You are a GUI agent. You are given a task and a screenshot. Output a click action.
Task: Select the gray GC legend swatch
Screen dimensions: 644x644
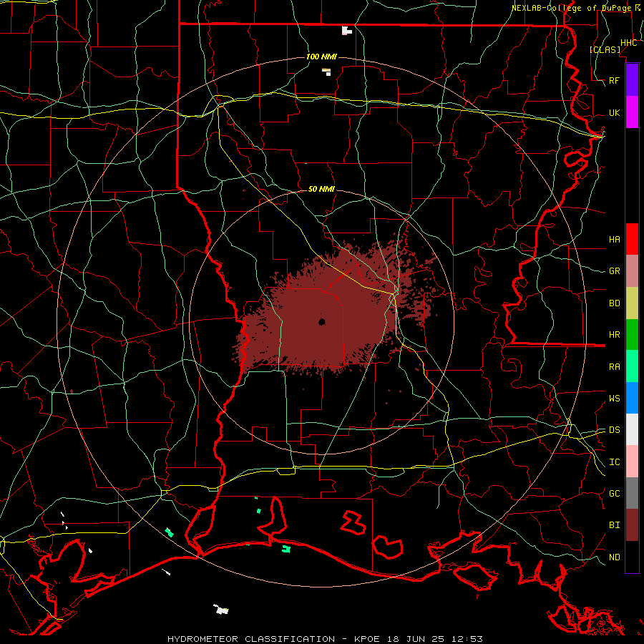(x=632, y=493)
